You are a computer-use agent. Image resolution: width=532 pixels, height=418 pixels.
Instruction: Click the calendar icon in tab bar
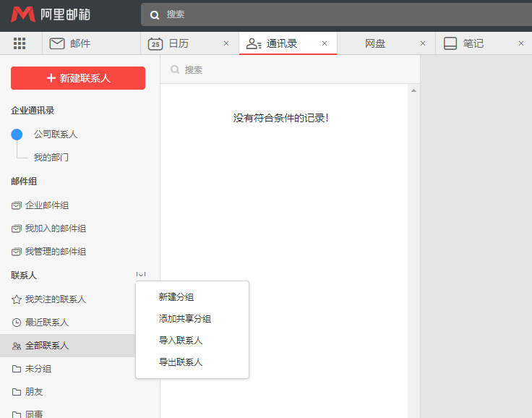click(155, 43)
